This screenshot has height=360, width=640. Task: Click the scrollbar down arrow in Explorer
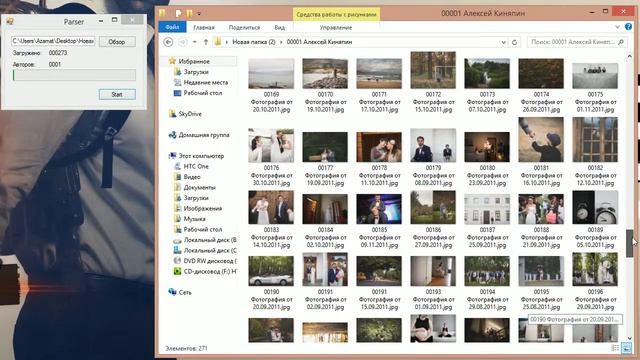[x=630, y=338]
